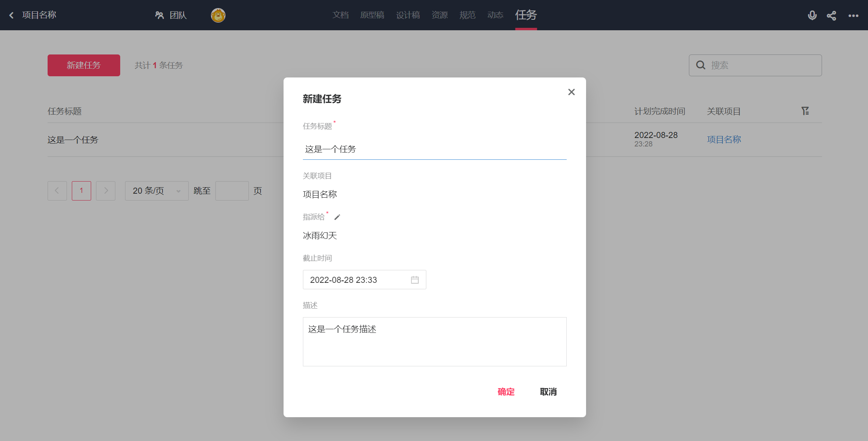
Task: Click the share icon in header
Action: (x=831, y=15)
